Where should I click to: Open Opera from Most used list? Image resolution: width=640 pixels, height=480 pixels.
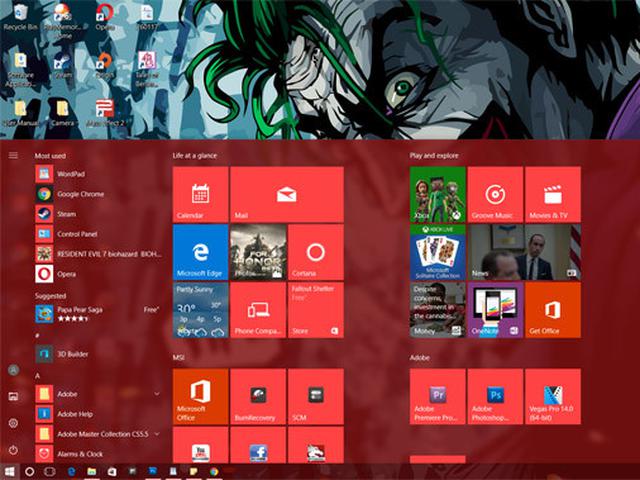(x=98, y=274)
